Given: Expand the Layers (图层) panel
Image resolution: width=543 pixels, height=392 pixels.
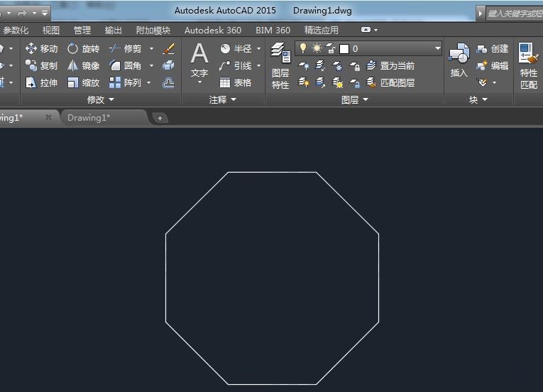Looking at the screenshot, I should (x=355, y=100).
